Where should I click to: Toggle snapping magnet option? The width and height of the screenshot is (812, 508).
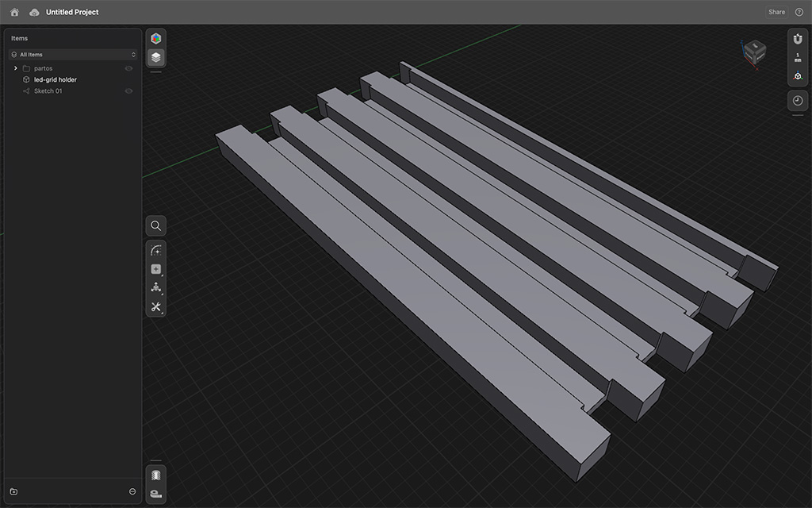pyautogui.click(x=798, y=39)
